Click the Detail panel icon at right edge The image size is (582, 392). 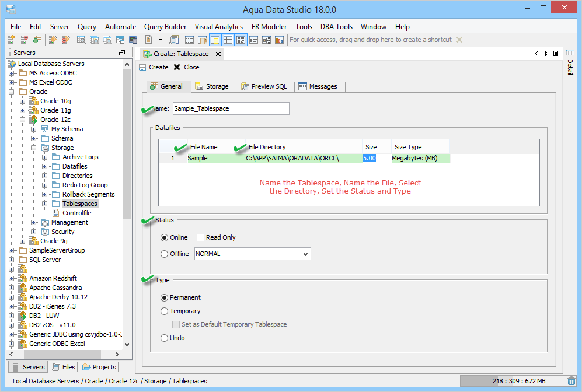[x=570, y=52]
